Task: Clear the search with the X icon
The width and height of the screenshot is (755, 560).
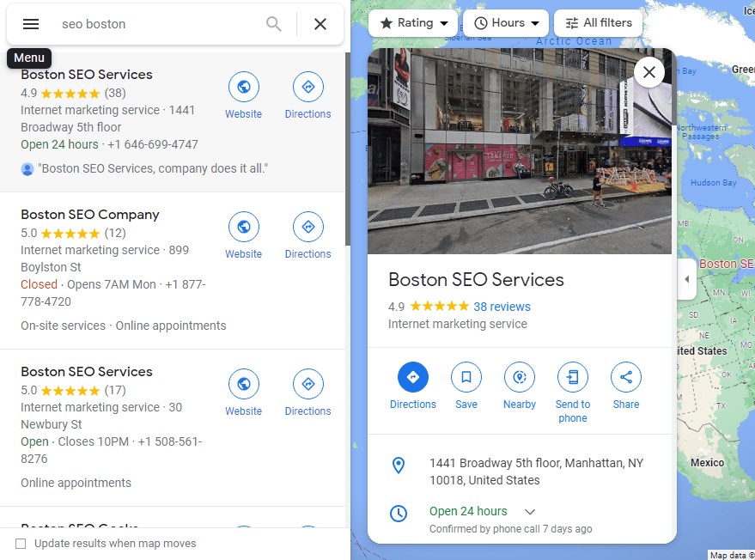Action: (320, 23)
